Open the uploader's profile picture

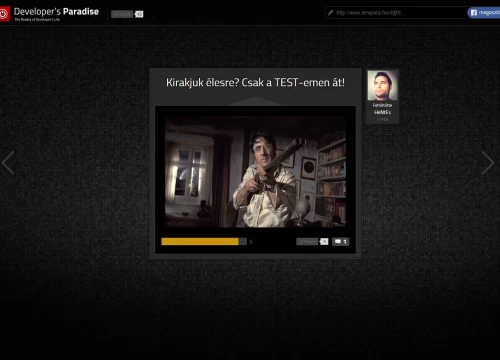382,85
